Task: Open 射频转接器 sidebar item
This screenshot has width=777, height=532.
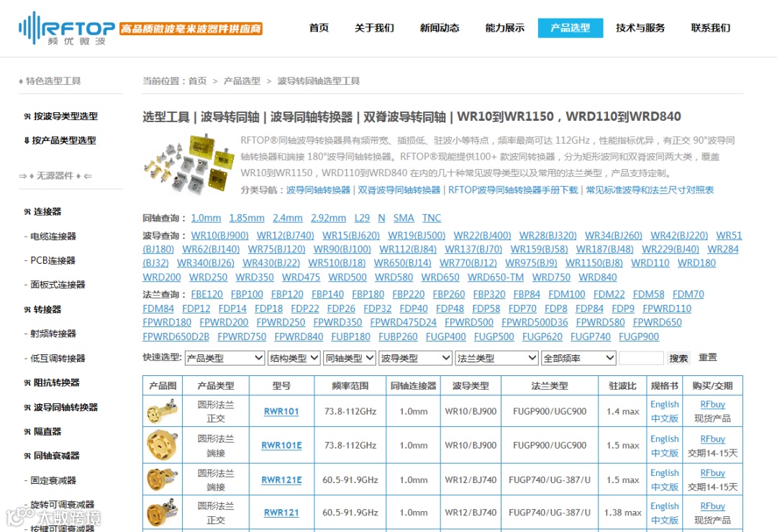Action: 53,334
